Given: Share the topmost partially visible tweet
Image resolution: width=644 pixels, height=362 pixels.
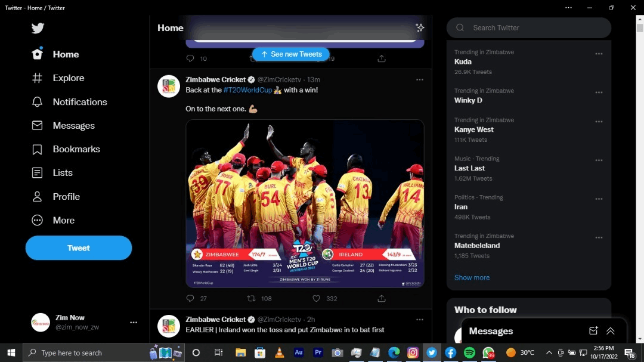Looking at the screenshot, I should pos(382,58).
